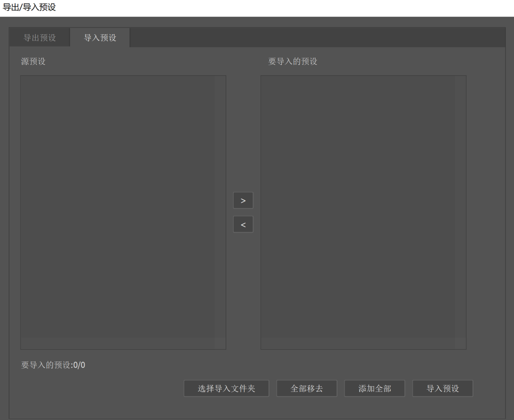Click the 导出/导入预设 dialog title
514x420 pixels.
coord(29,6)
